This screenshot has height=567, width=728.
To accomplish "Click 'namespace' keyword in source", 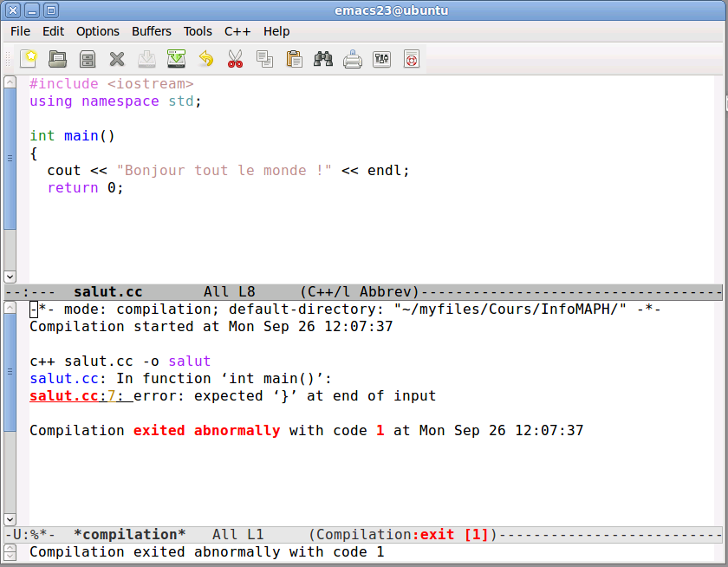I will point(120,101).
